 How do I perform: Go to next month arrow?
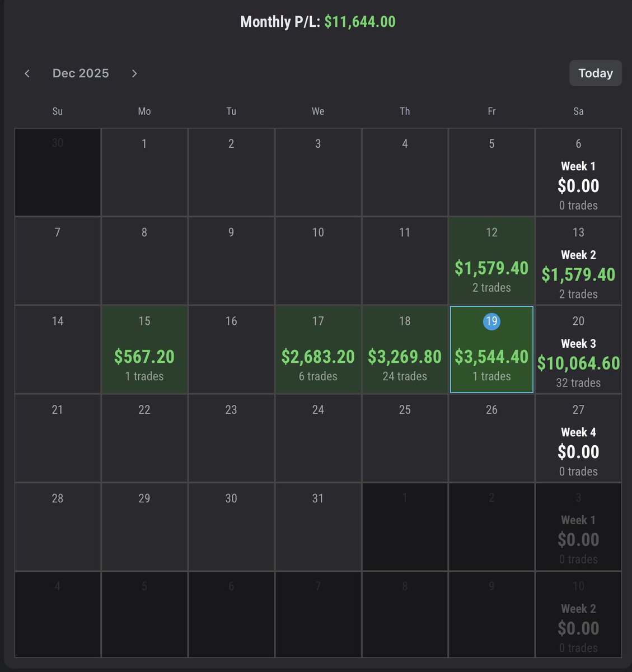(x=134, y=73)
